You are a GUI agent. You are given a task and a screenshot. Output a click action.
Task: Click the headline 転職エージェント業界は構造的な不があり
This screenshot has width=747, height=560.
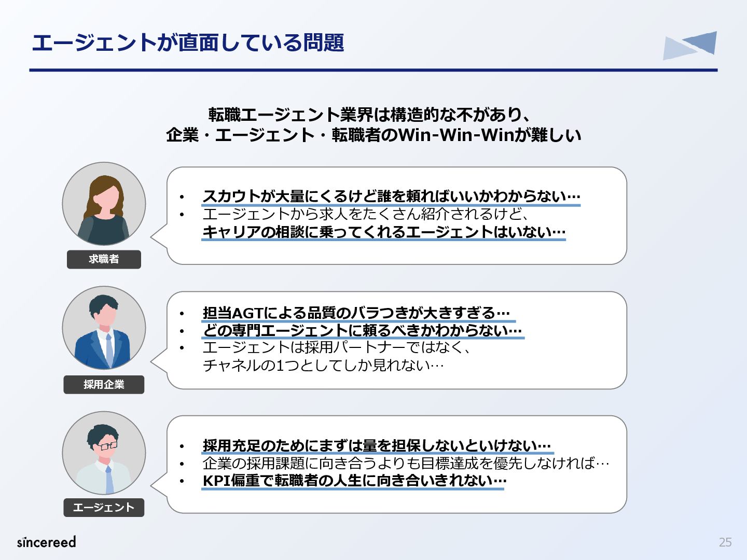click(370, 114)
